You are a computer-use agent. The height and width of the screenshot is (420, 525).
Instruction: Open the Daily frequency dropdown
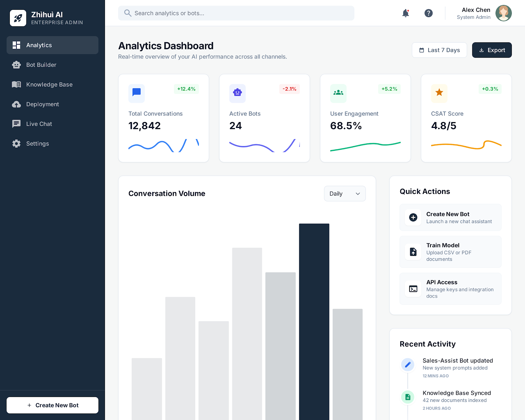pyautogui.click(x=345, y=194)
